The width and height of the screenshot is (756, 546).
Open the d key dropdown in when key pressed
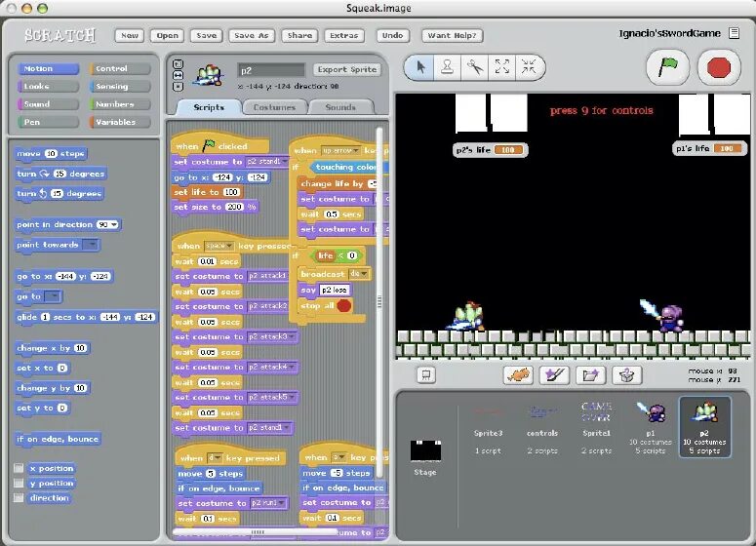214,458
